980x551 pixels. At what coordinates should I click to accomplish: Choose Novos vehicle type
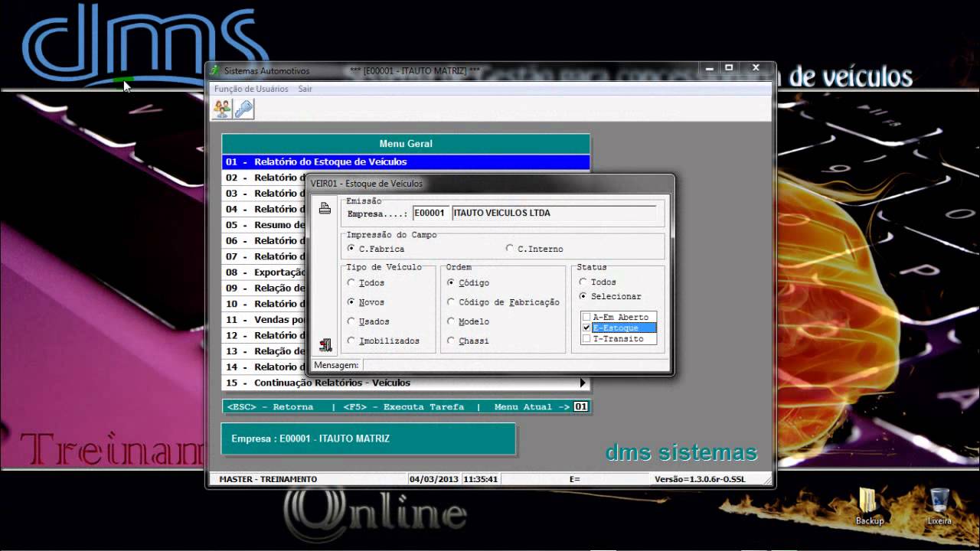[366, 302]
